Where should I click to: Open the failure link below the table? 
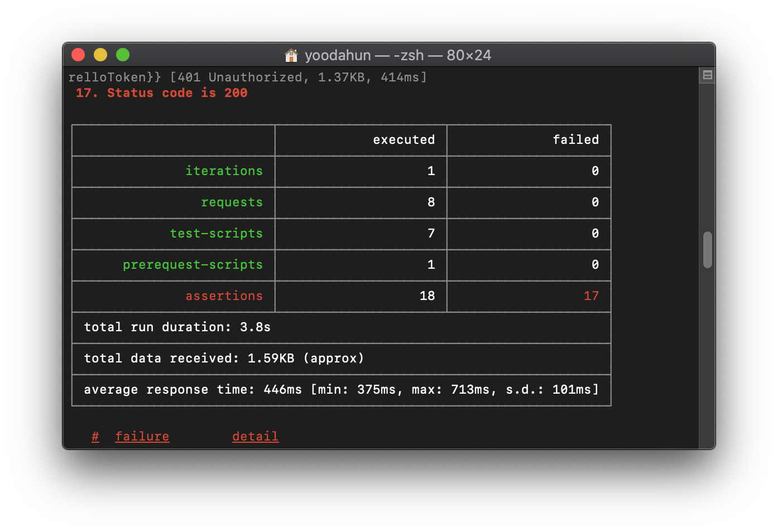pyautogui.click(x=142, y=436)
